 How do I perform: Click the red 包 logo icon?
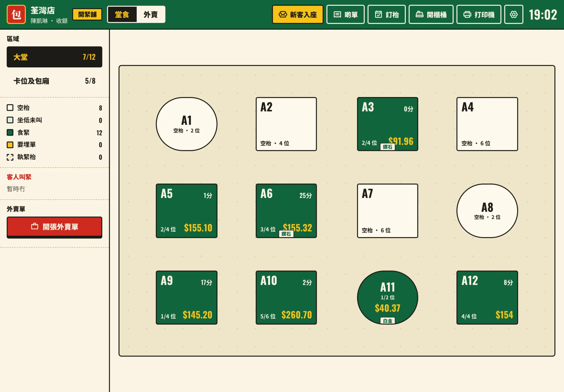click(16, 14)
